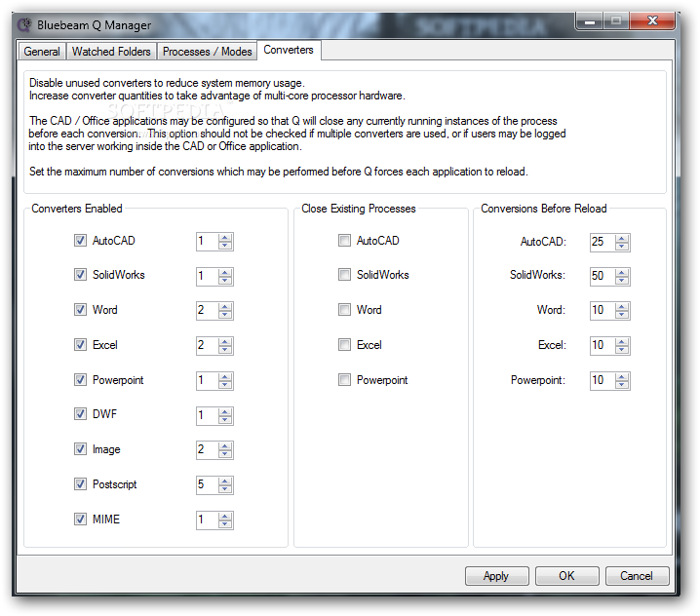Click the Apply button
The image size is (700, 616).
coord(496,576)
